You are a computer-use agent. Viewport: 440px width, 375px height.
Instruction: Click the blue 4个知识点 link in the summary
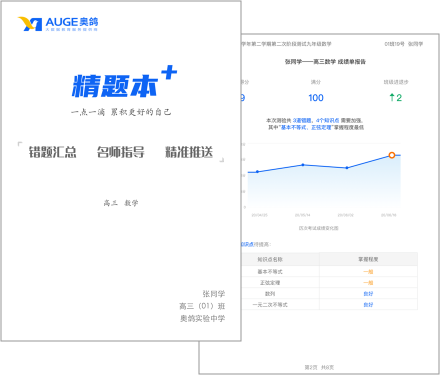click(x=327, y=120)
